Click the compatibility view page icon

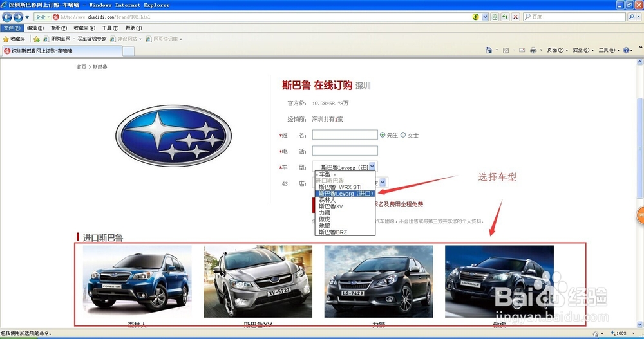coord(495,17)
